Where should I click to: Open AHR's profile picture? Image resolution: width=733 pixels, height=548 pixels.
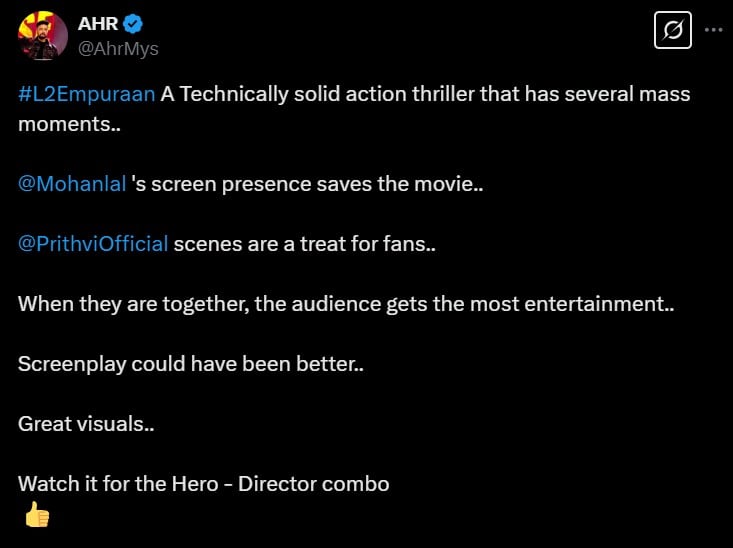(x=43, y=35)
